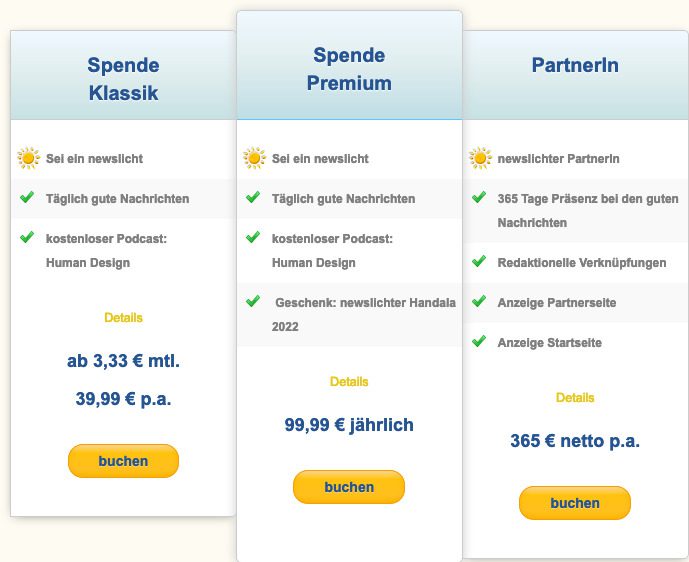Image resolution: width=689 pixels, height=562 pixels.
Task: Open Details link under Spende Klassik
Action: pyautogui.click(x=123, y=318)
